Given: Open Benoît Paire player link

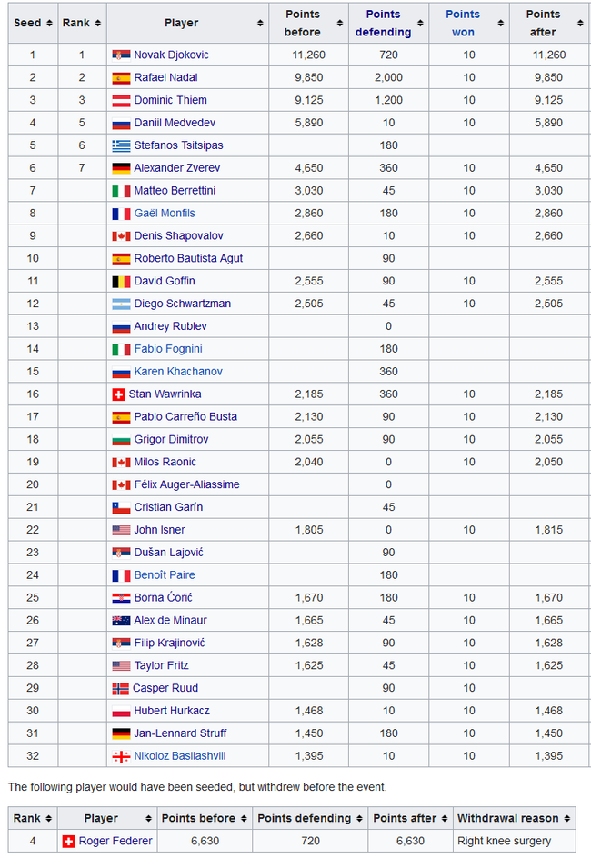Looking at the screenshot, I should point(165,575).
